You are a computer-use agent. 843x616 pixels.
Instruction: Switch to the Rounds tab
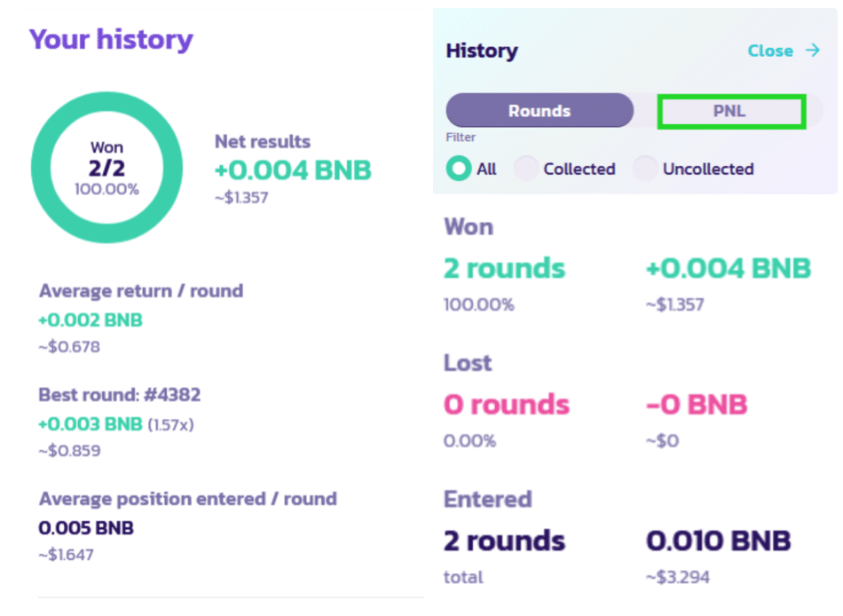[x=540, y=111]
